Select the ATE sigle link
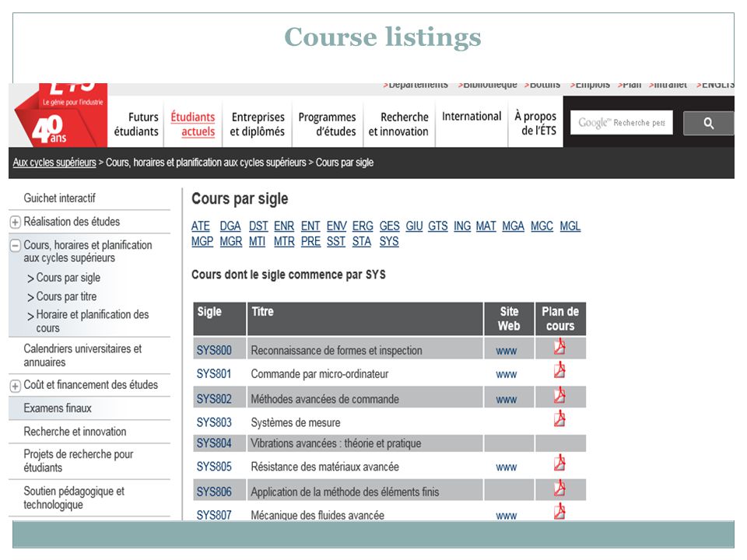 [201, 226]
